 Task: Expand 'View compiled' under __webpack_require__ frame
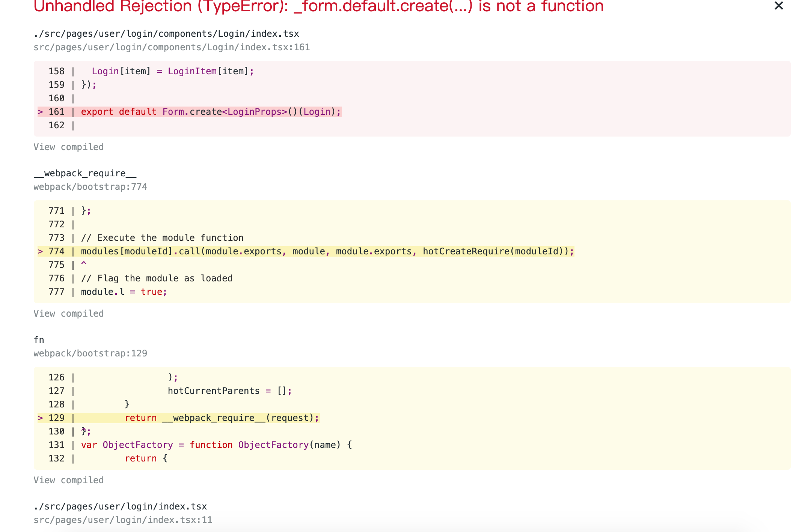[68, 314]
